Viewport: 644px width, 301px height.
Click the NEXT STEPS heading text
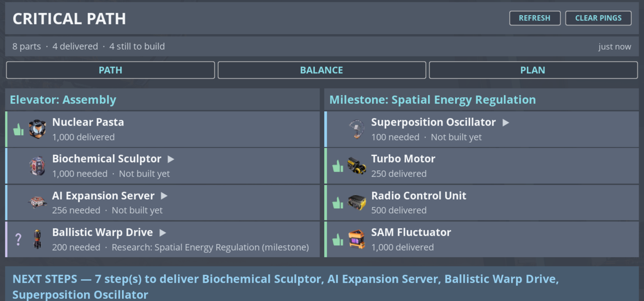[x=285, y=287]
